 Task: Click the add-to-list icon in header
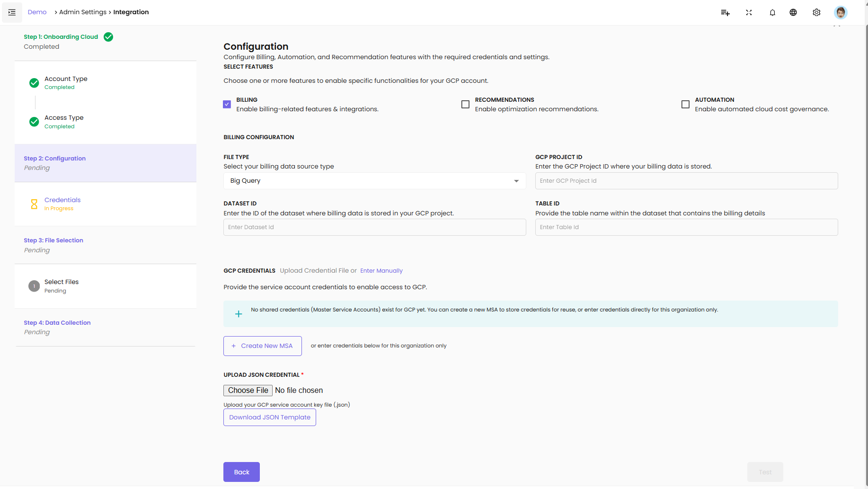click(725, 13)
